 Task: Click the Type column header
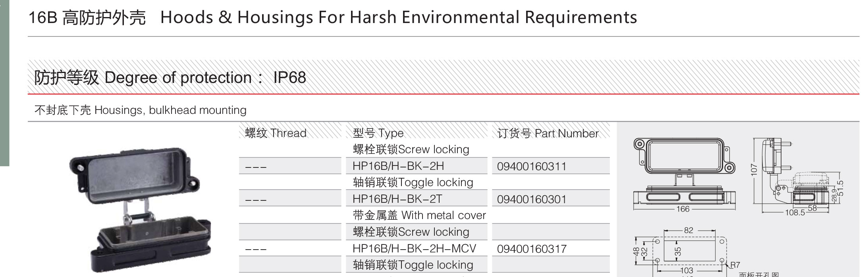pos(378,133)
